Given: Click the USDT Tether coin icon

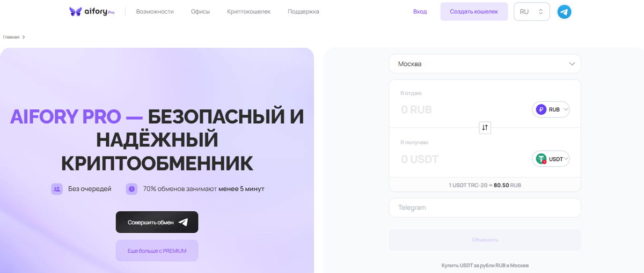Looking at the screenshot, I should [x=541, y=159].
